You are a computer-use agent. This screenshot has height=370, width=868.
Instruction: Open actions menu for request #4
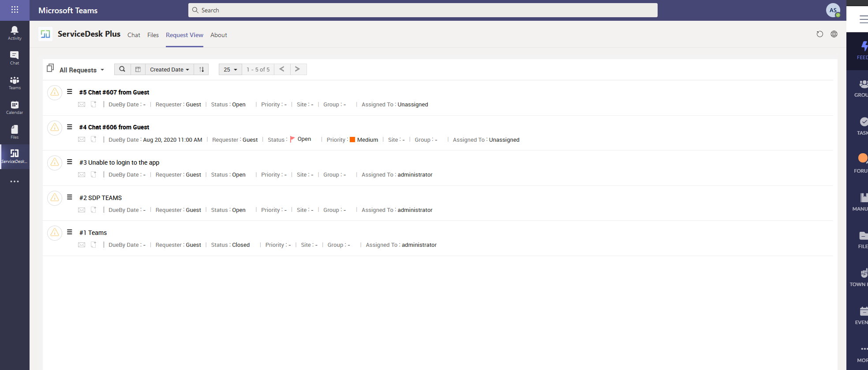click(70, 127)
